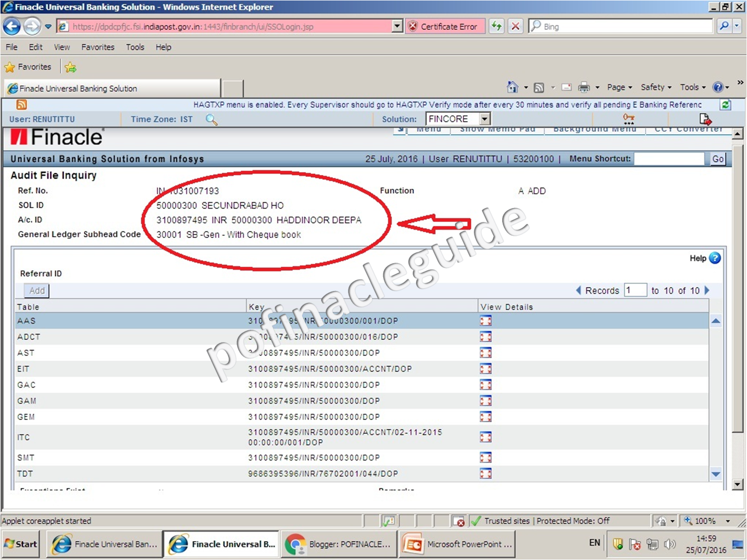This screenshot has width=747, height=560.
Task: Open search using the magnifier beside Time Zone
Action: point(211,120)
